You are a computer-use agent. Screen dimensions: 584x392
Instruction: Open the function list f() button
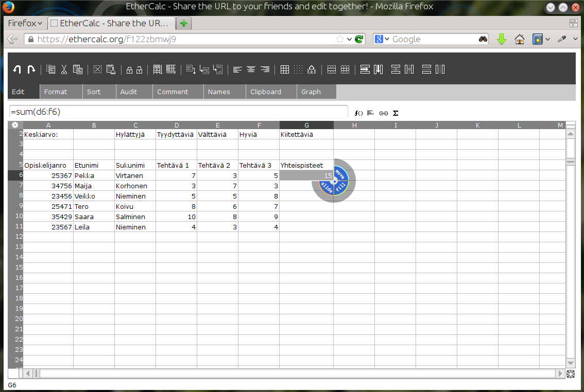click(358, 113)
